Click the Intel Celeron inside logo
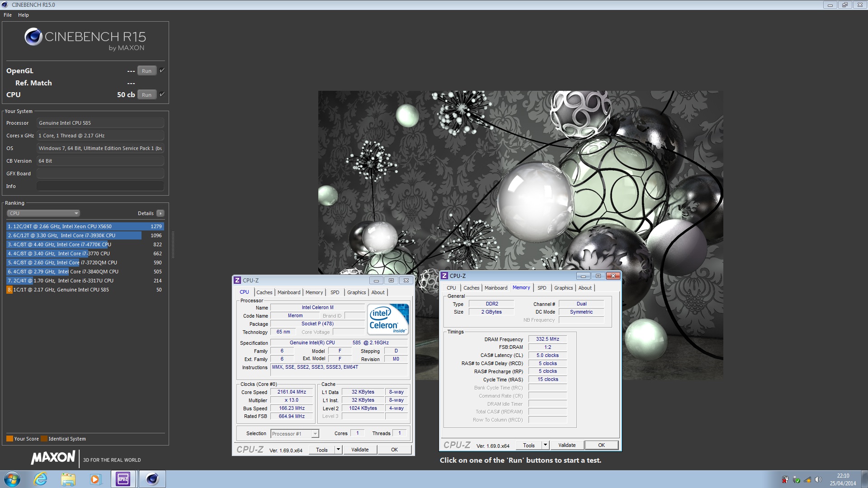 tap(388, 319)
